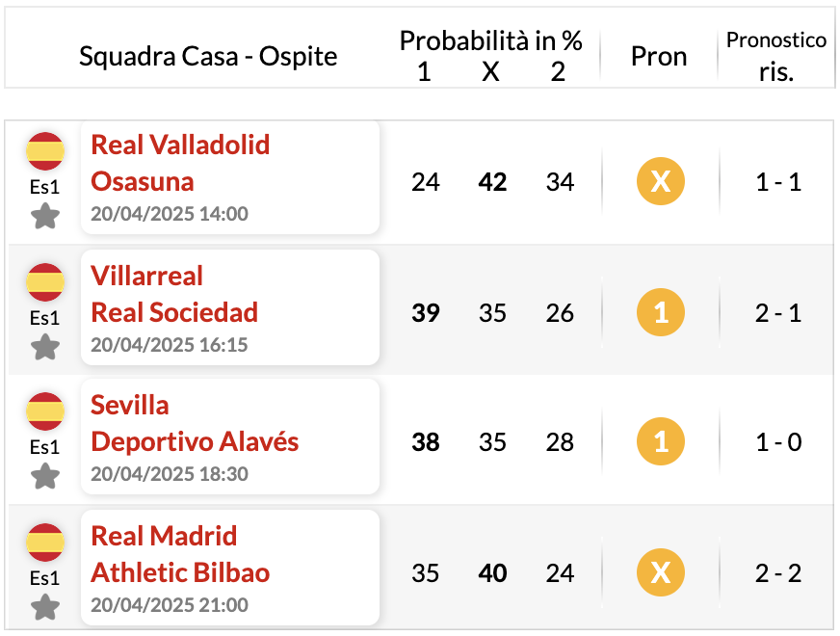This screenshot has width=840, height=636.
Task: Click Spain flag beside Sevilla
Action: (x=45, y=411)
